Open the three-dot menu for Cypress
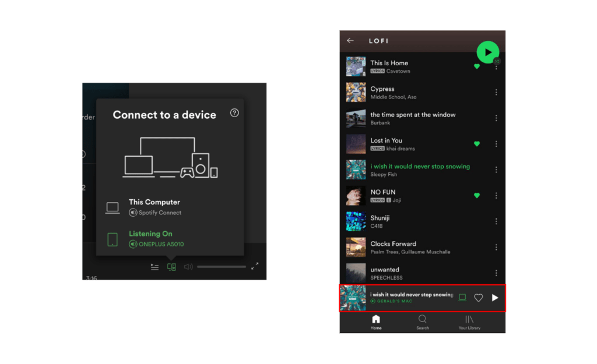The height and width of the screenshot is (364, 597). pyautogui.click(x=496, y=93)
